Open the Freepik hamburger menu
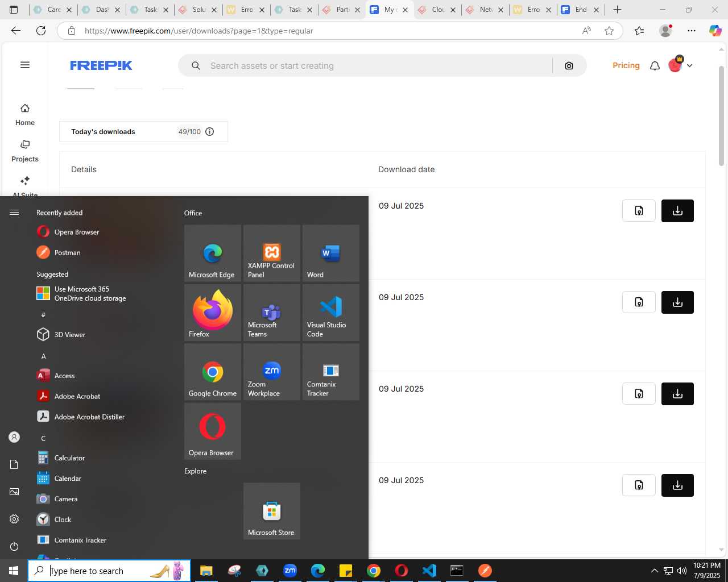Screen dimensions: 728x582 25,65
